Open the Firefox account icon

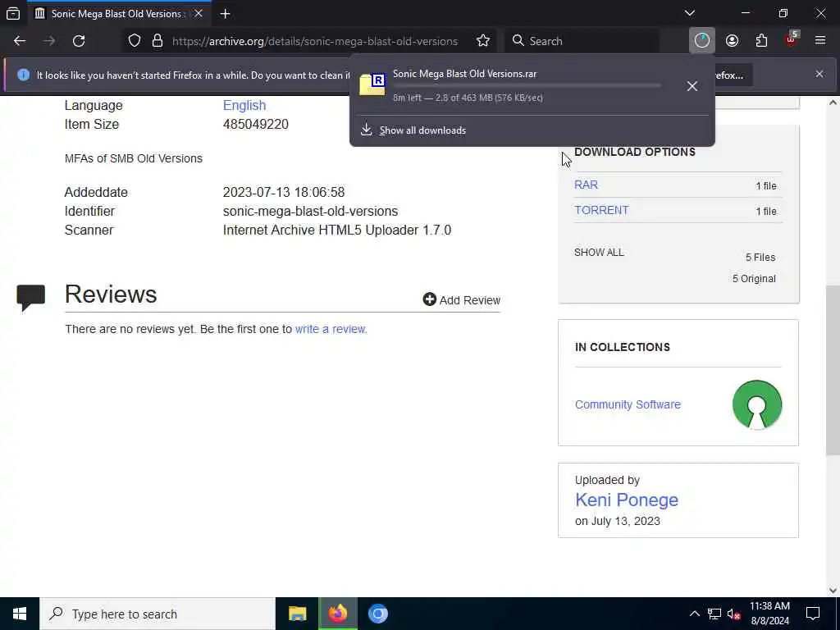pyautogui.click(x=732, y=41)
